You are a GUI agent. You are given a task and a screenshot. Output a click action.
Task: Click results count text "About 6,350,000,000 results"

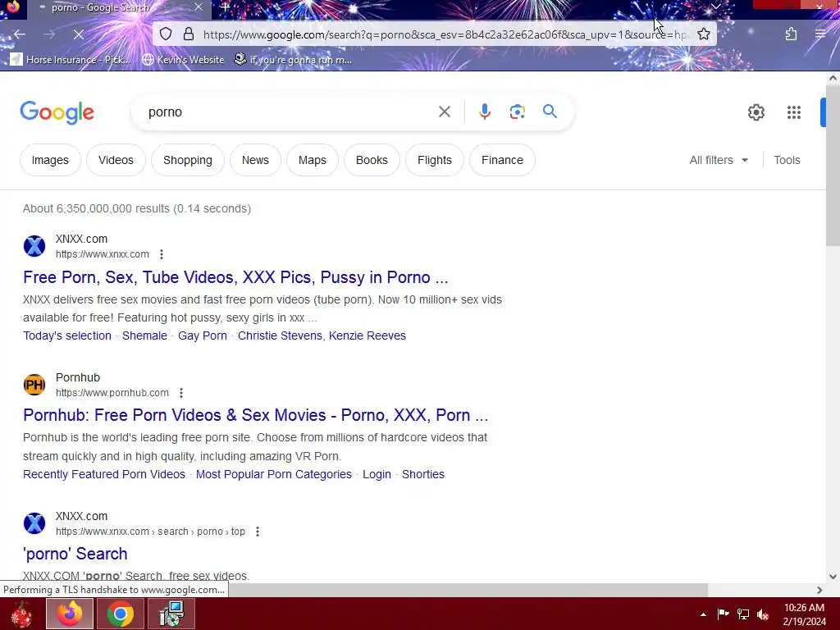coord(97,208)
